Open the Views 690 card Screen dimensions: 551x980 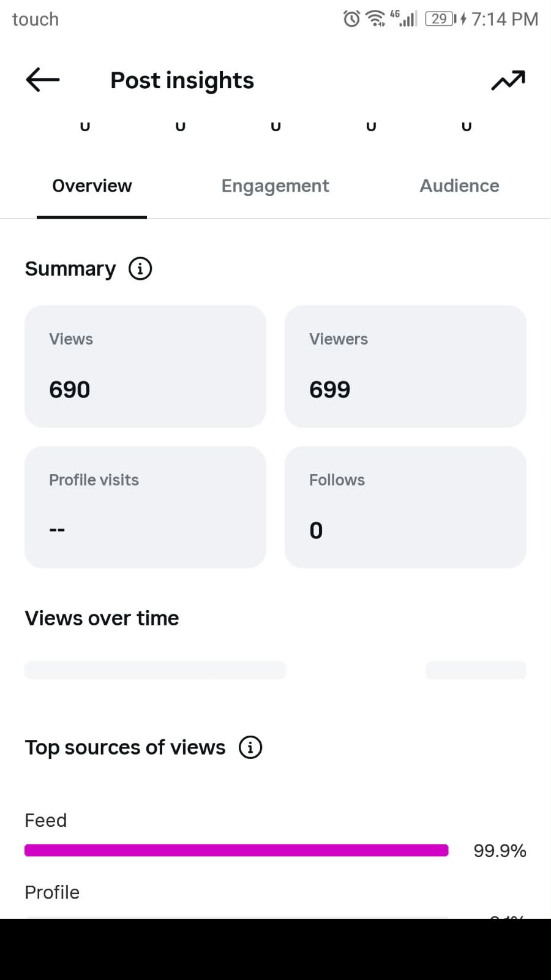145,366
